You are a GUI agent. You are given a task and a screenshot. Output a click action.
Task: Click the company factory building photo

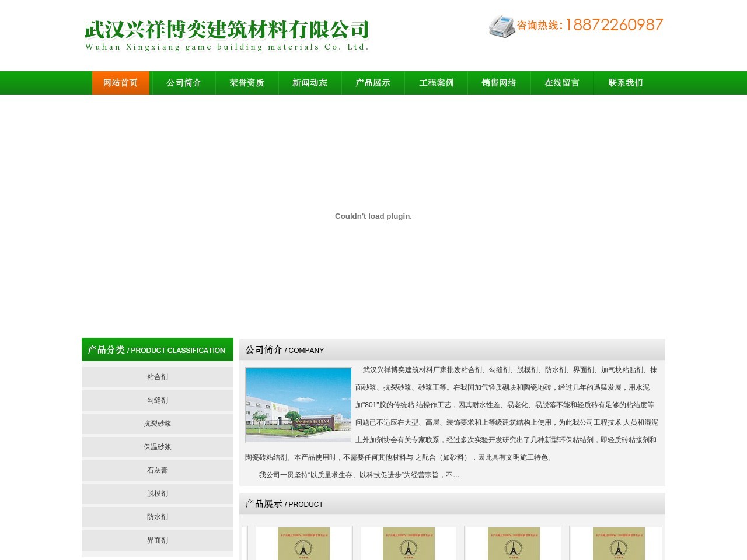pos(299,405)
